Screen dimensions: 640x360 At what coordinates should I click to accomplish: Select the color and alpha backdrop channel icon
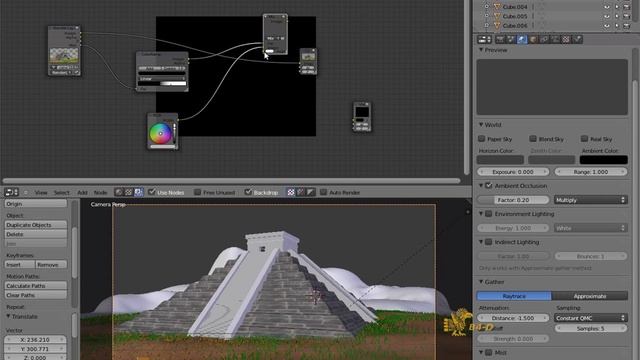tap(291, 192)
